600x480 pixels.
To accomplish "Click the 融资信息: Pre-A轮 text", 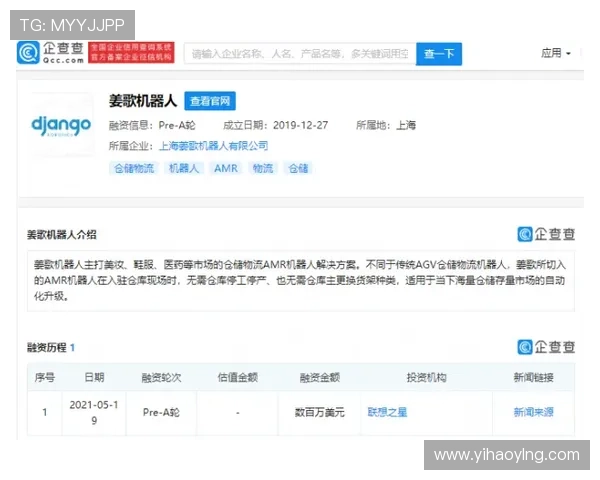I will tap(152, 126).
